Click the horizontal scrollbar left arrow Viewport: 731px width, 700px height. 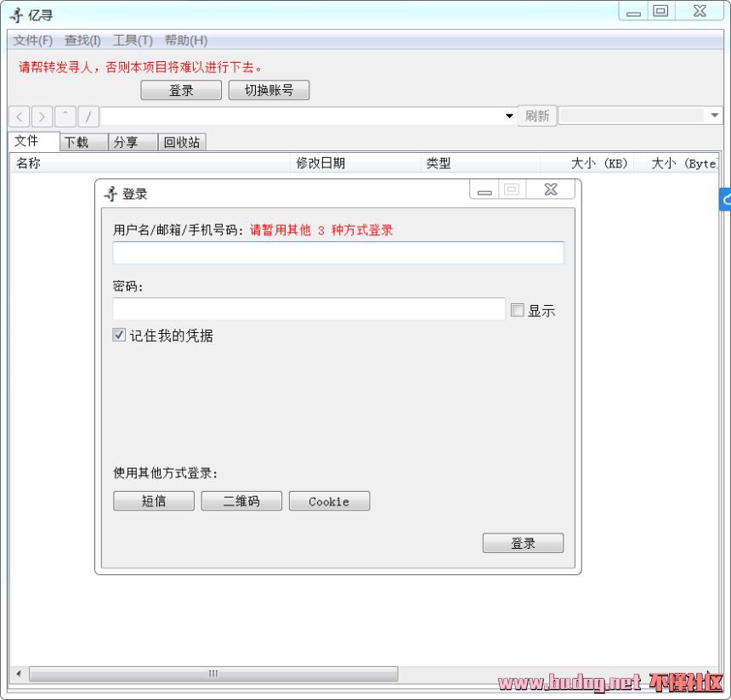[19, 674]
